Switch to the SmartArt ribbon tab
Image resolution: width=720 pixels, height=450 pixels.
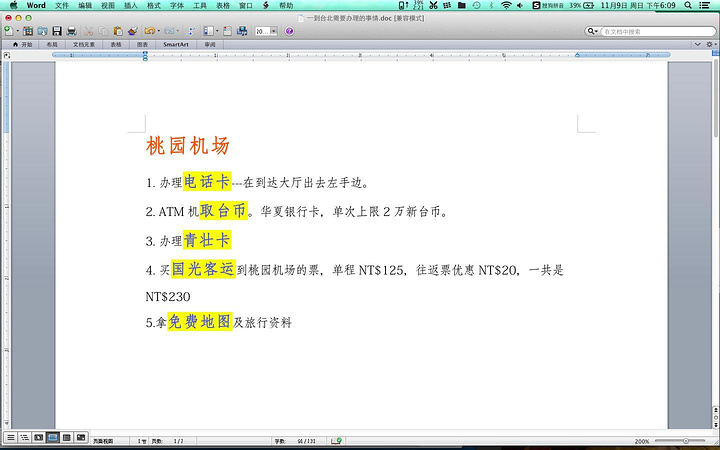pyautogui.click(x=176, y=44)
